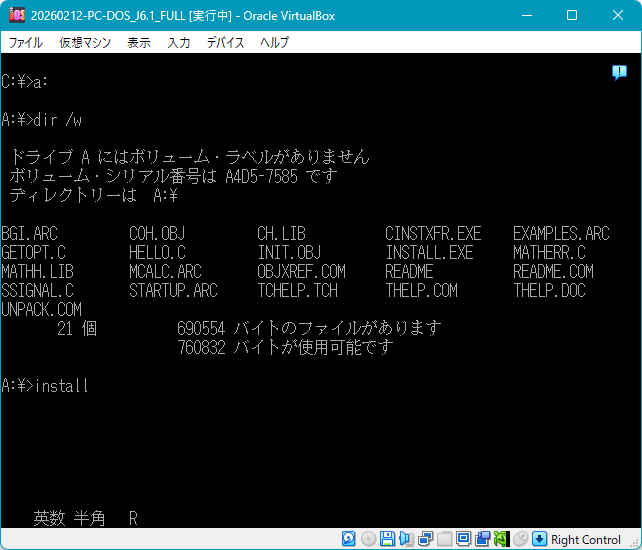Click the green CPU virtualization features icon

point(501,539)
